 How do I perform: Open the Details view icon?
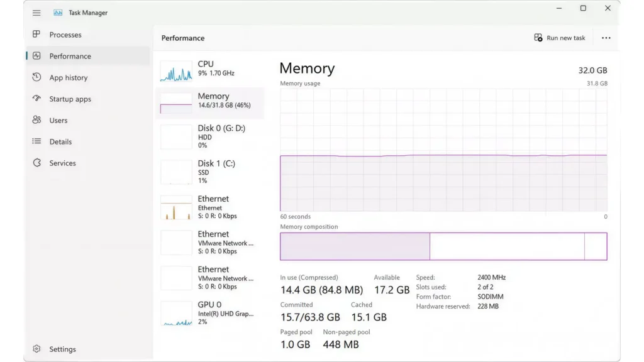[36, 141]
